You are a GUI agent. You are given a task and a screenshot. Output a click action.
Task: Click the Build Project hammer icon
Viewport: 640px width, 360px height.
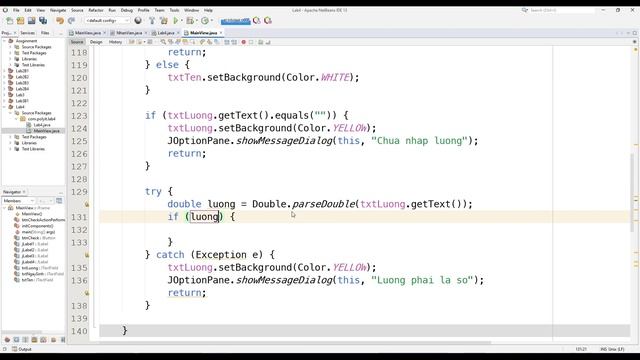pos(152,20)
